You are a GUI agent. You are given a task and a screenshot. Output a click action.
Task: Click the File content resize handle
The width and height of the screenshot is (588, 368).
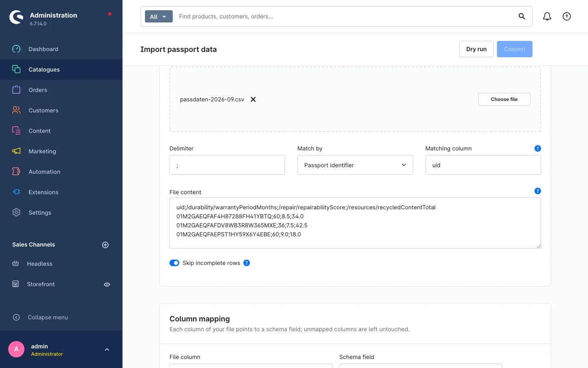539,246
